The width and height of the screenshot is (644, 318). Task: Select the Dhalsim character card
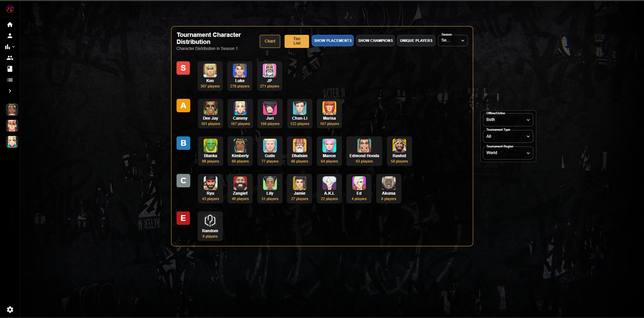[300, 151]
